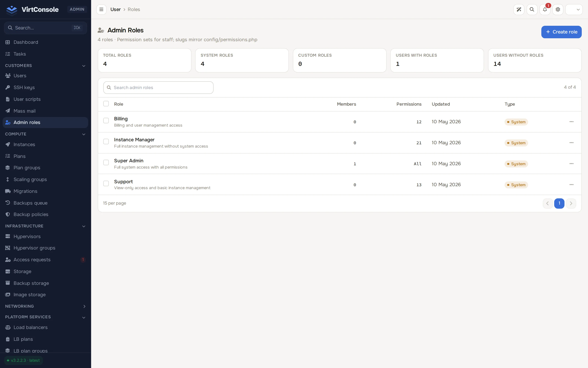Focus the sidebar Search box

tap(45, 28)
